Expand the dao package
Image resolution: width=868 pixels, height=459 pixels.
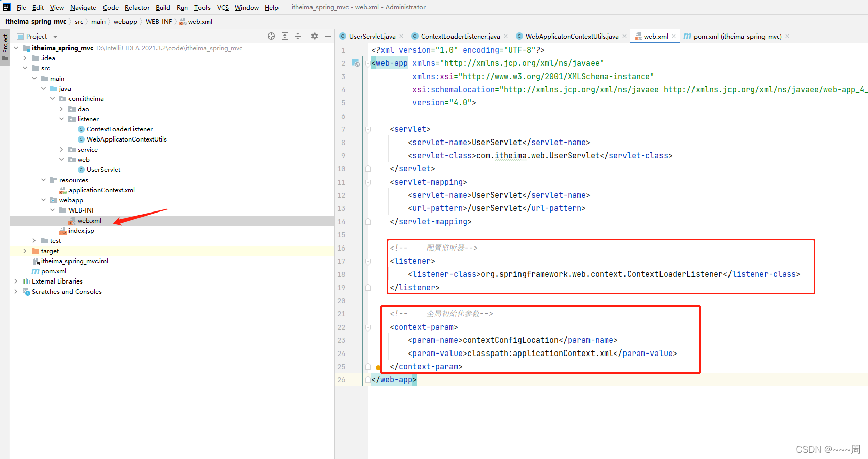61,109
